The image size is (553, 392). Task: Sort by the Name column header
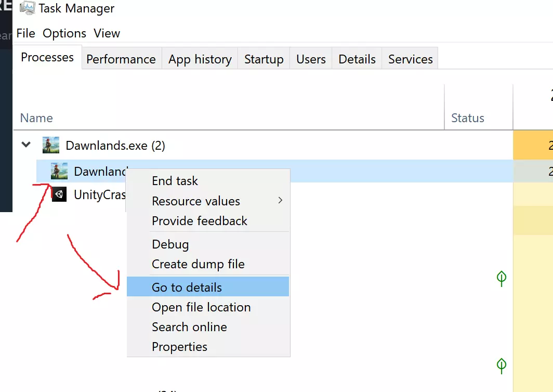click(36, 118)
